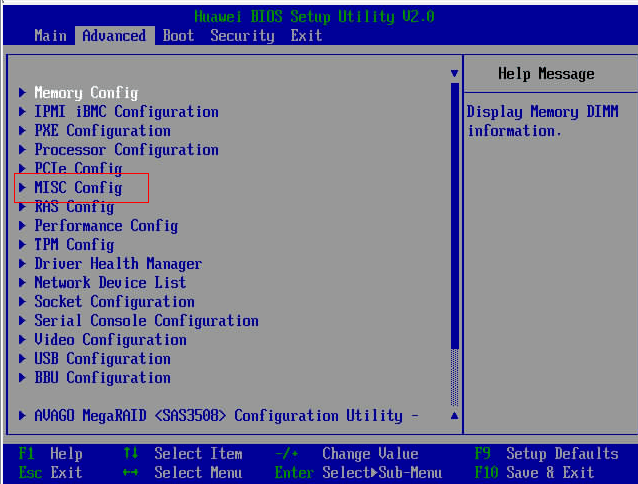Click scrollbar down-pointing arrow at top

(454, 74)
